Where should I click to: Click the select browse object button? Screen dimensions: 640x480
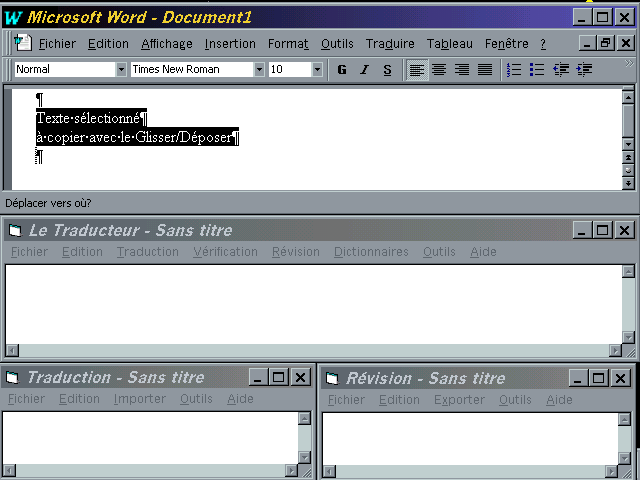click(628, 170)
